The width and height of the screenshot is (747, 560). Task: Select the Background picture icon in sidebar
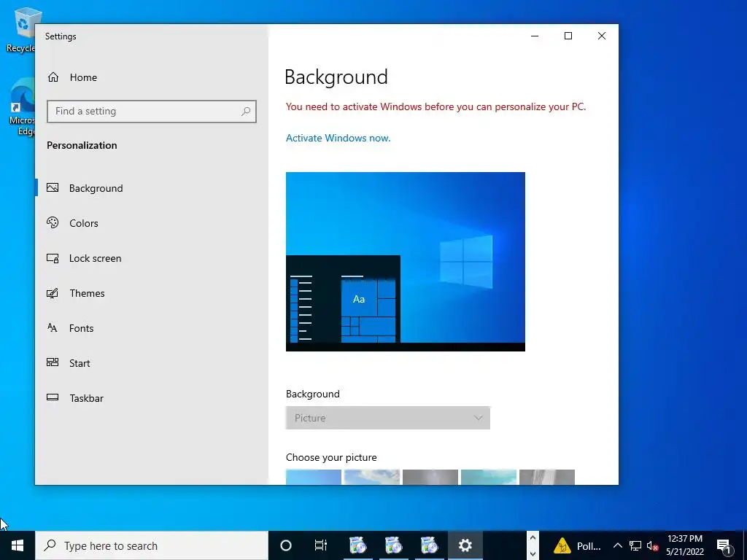click(x=53, y=187)
